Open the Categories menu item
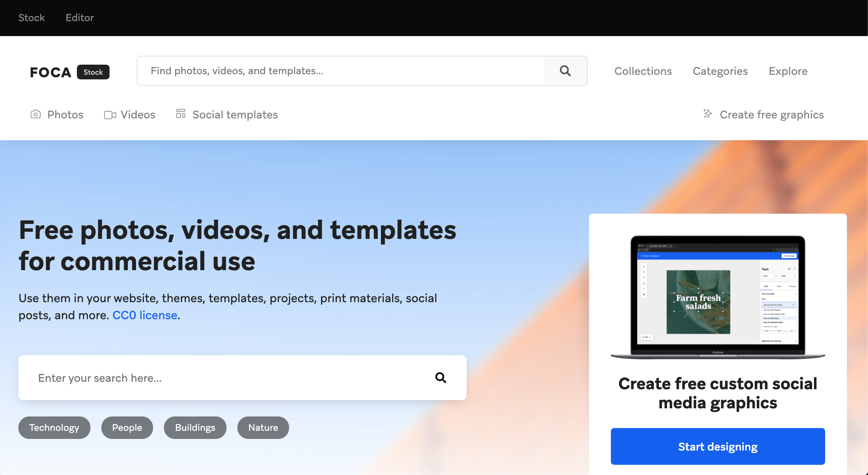Viewport: 868px width, 475px height. [x=720, y=71]
